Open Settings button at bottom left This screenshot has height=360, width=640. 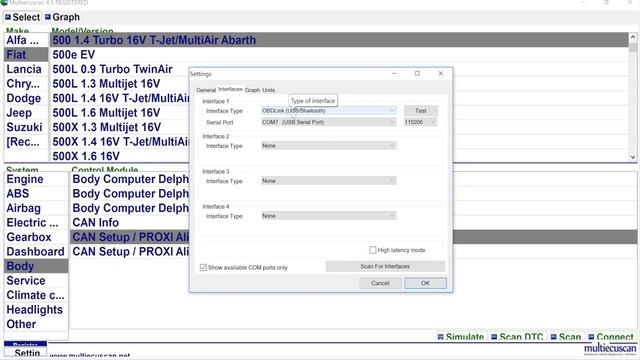point(26,352)
